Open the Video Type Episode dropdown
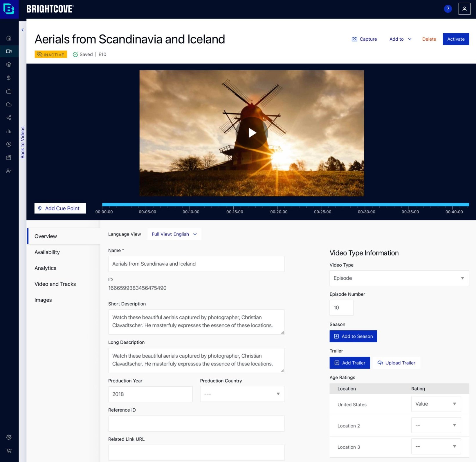This screenshot has height=462, width=476. (399, 278)
